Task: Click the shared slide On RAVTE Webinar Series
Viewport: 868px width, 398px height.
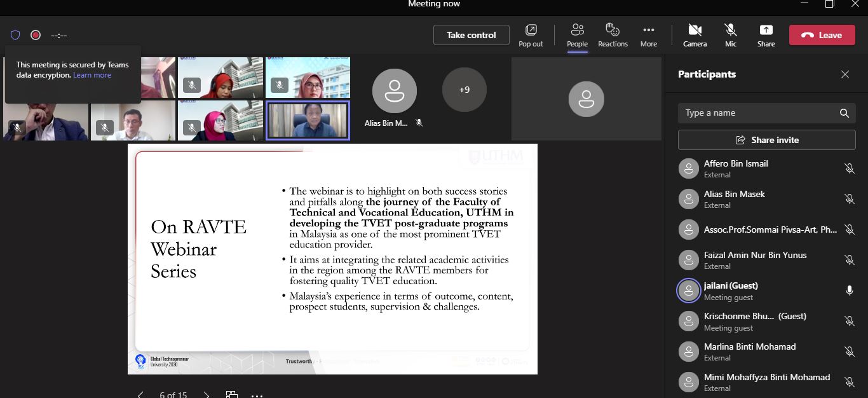Action: [332, 259]
